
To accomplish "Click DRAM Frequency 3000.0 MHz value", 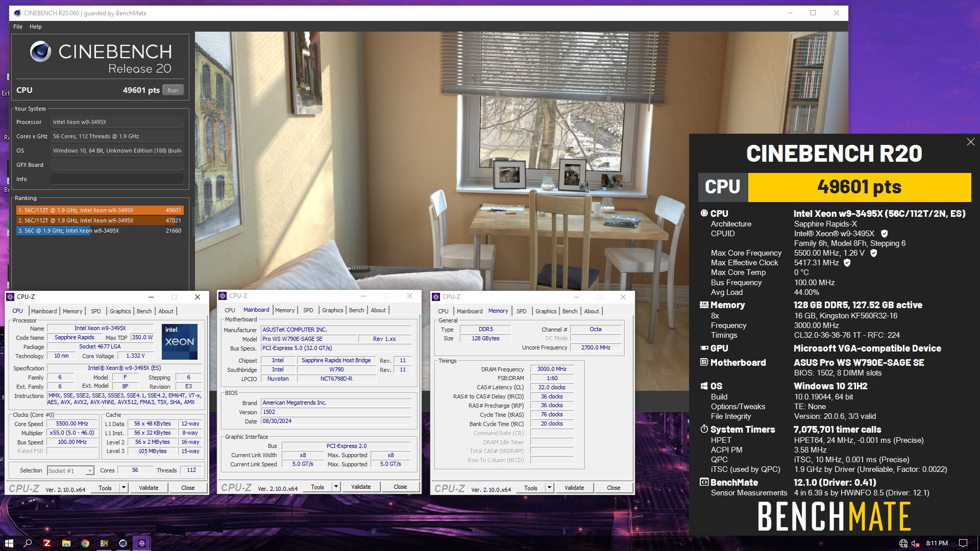I will tap(552, 369).
